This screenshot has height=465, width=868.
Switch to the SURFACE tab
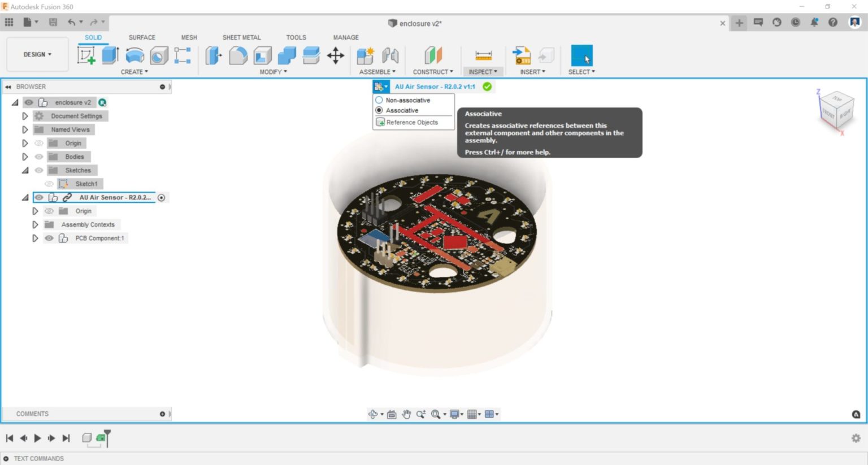[x=141, y=37]
